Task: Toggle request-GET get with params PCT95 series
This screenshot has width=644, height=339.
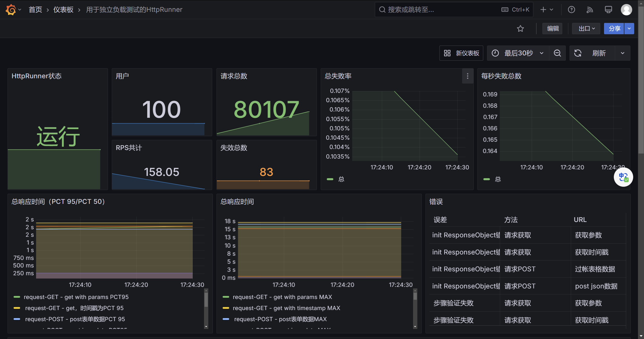Action: (76, 297)
